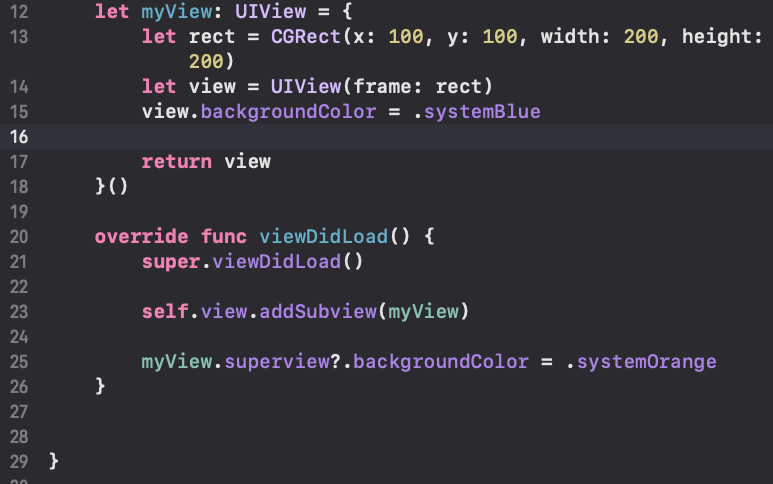Click line number 20 in gutter
Viewport: 773px width, 484px height.
(19, 237)
